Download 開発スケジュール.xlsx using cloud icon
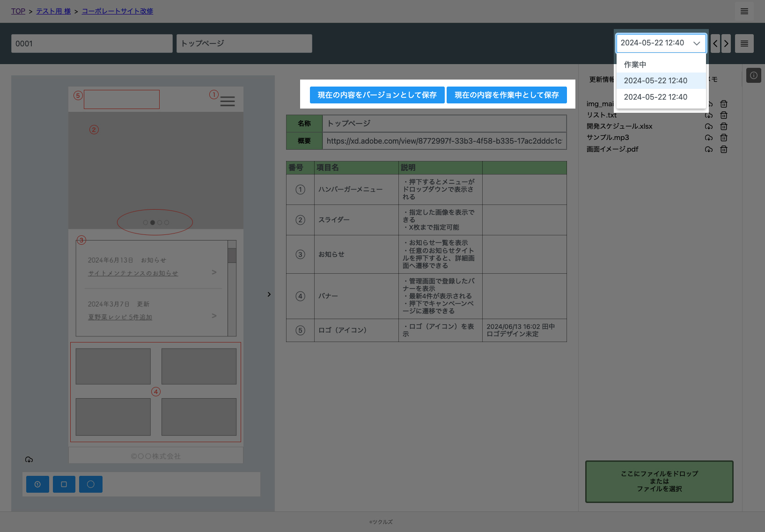The height and width of the screenshot is (532, 765). tap(709, 126)
